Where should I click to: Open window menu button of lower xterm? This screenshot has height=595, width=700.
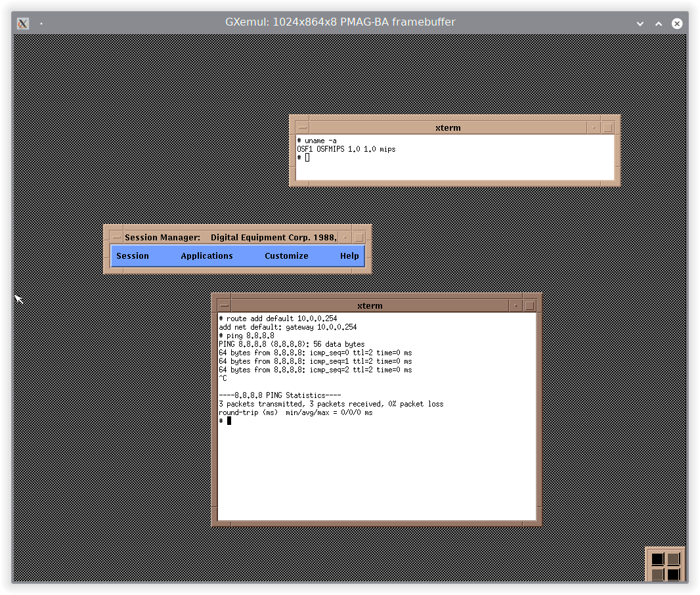pos(225,306)
